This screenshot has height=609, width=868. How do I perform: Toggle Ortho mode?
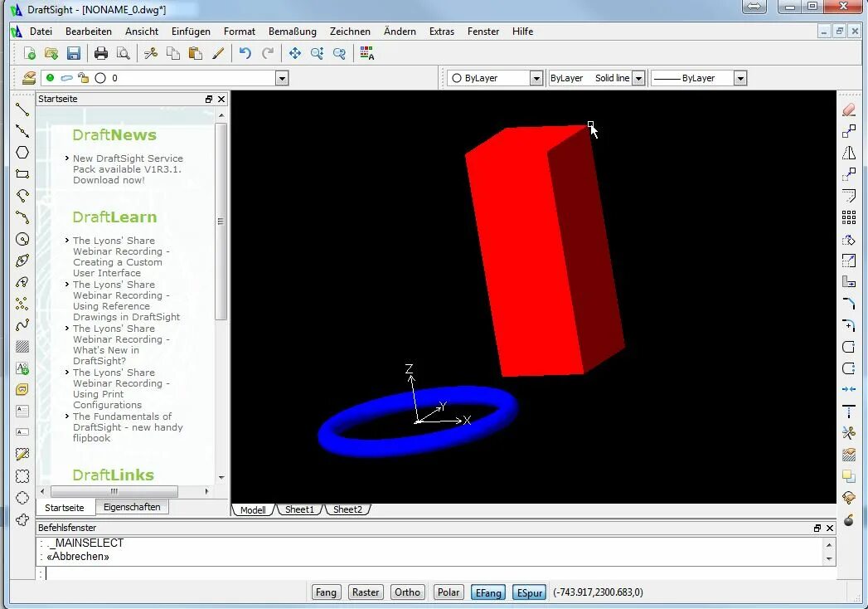[407, 592]
